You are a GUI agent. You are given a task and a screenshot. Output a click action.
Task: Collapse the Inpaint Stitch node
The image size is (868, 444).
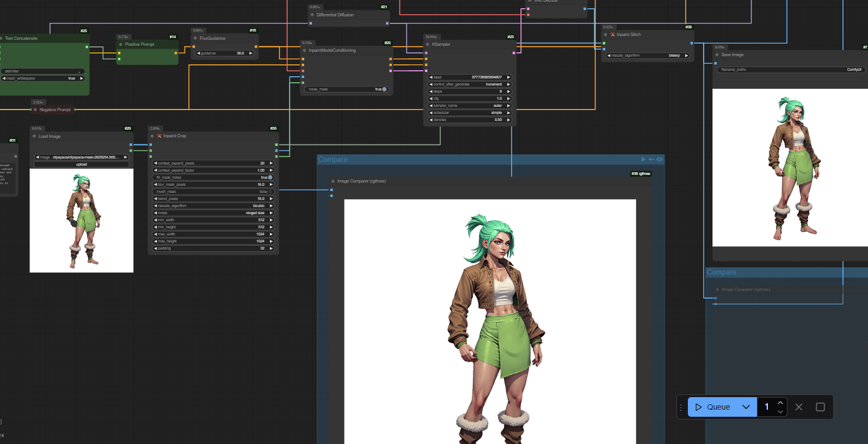(x=606, y=35)
